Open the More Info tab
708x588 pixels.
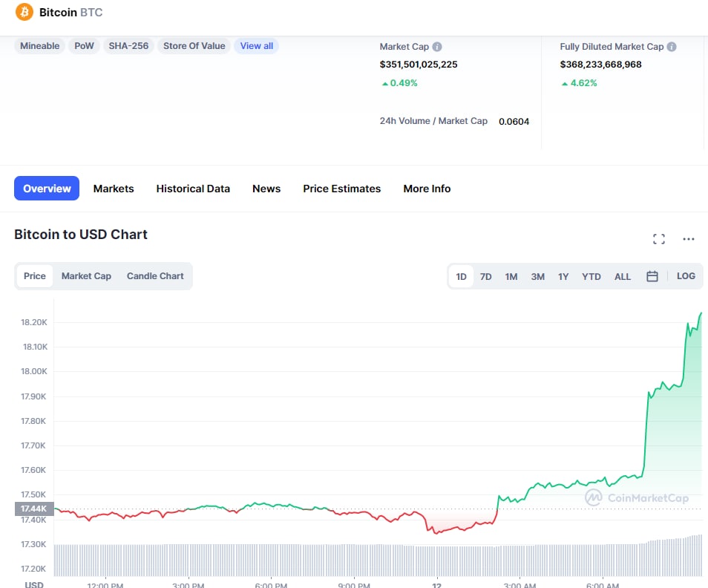tap(427, 189)
